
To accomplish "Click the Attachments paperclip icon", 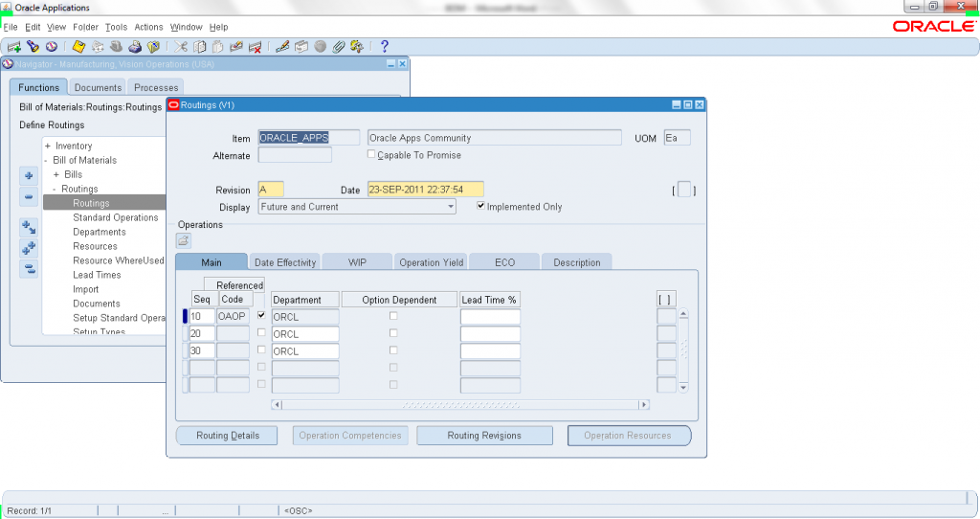I will tap(339, 46).
